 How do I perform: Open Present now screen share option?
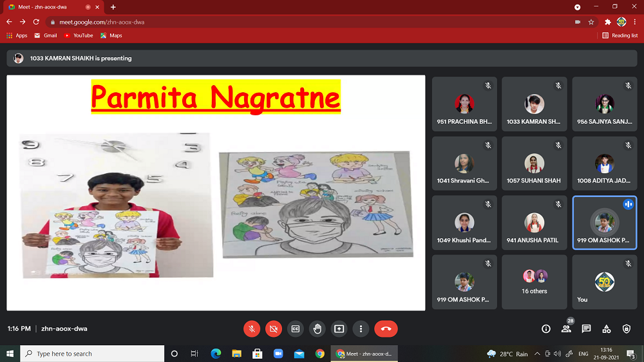(x=339, y=329)
